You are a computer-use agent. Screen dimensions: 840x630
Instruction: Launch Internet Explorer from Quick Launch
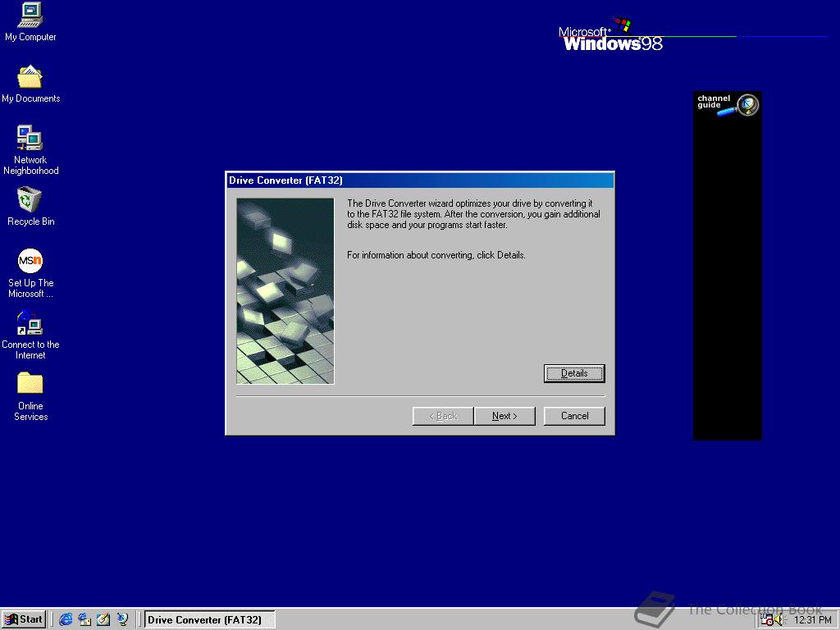click(66, 619)
